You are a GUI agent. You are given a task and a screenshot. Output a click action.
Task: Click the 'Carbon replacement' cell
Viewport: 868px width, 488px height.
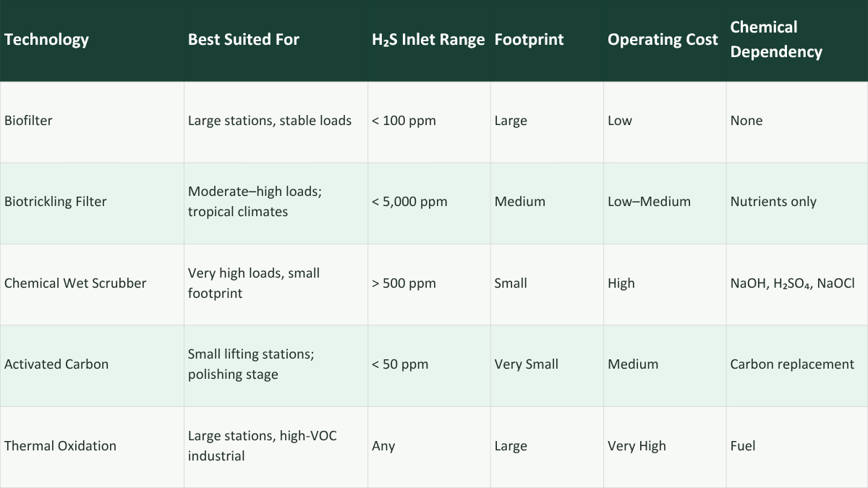click(x=792, y=364)
